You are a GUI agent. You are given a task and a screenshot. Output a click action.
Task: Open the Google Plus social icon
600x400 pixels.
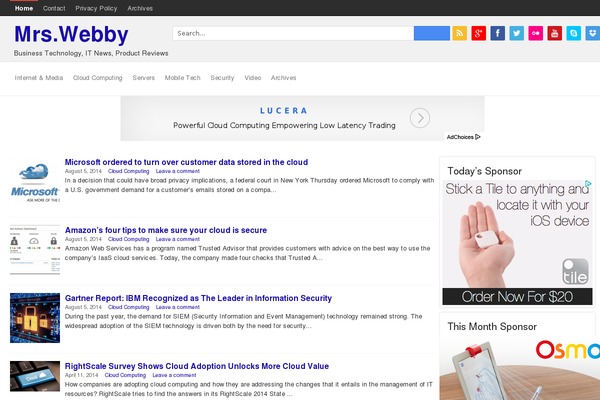pyautogui.click(x=478, y=33)
